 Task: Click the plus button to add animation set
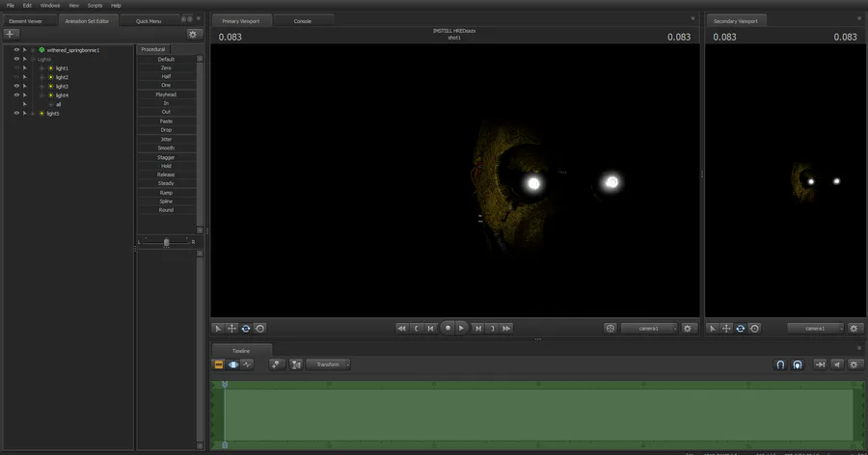point(11,35)
